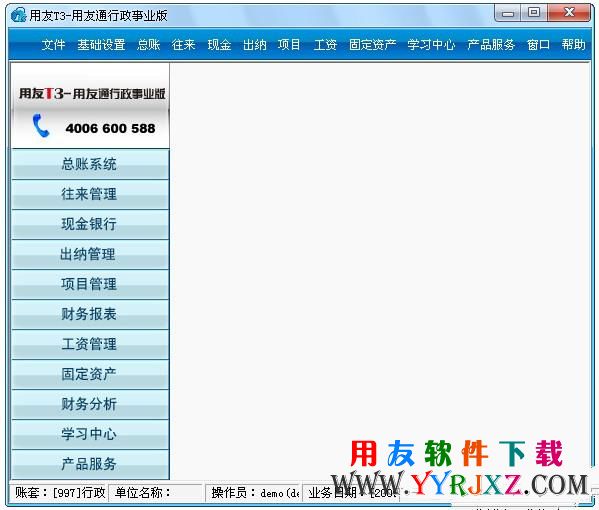
Task: Click the blue telephone icon
Action: click(x=41, y=125)
